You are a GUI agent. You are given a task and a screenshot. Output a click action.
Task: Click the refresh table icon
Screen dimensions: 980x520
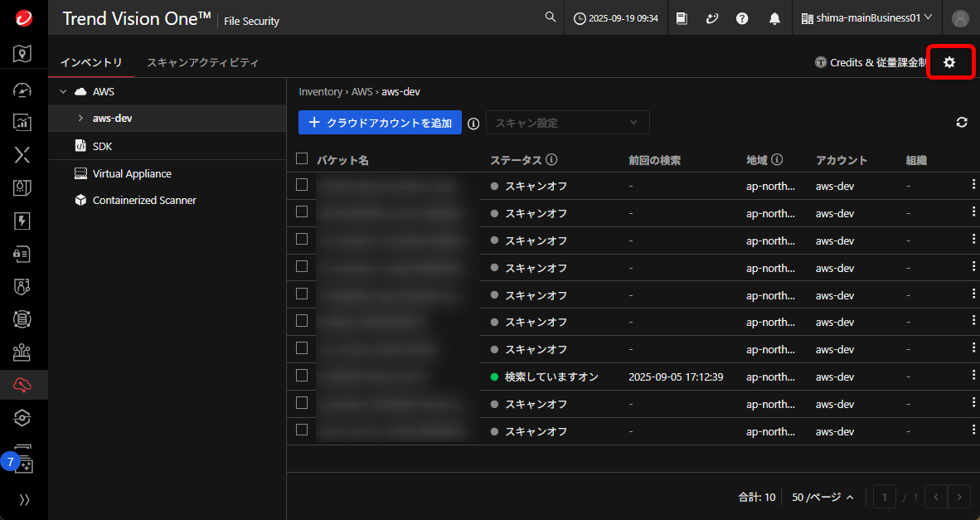click(962, 123)
